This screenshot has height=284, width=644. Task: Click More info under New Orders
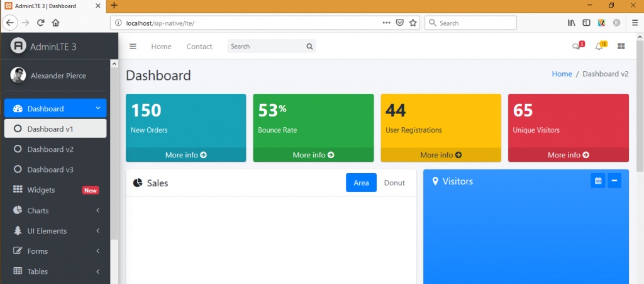(186, 155)
